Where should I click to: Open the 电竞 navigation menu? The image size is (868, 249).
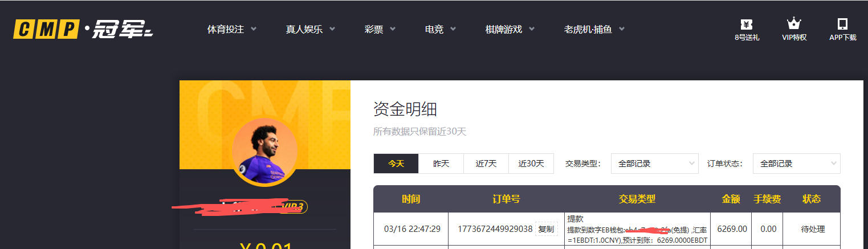coord(440,29)
